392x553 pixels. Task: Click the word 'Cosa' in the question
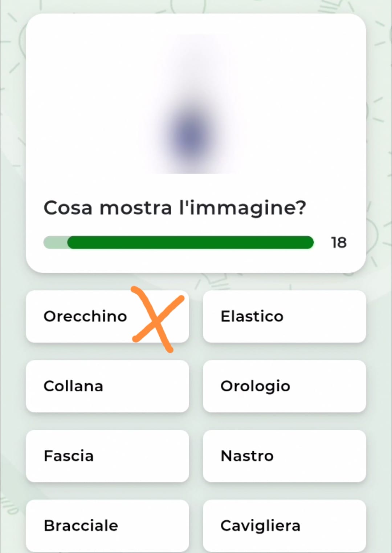pyautogui.click(x=68, y=208)
